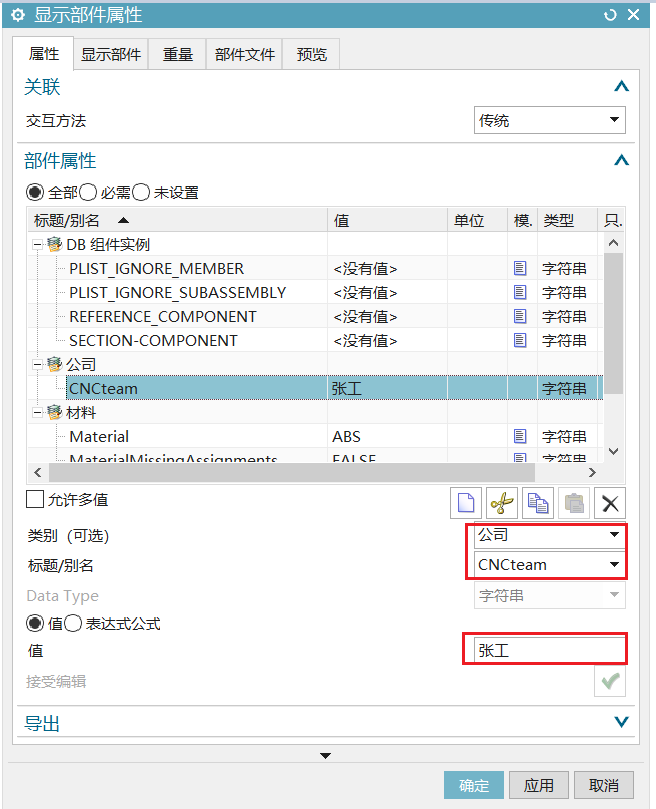This screenshot has width=656, height=809.
Task: Switch to the 显示部件 tab
Action: 111,54
